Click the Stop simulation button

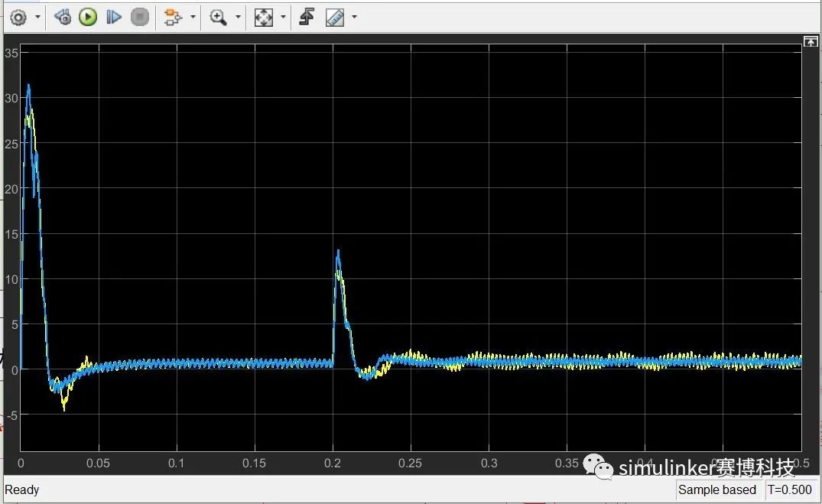click(139, 18)
